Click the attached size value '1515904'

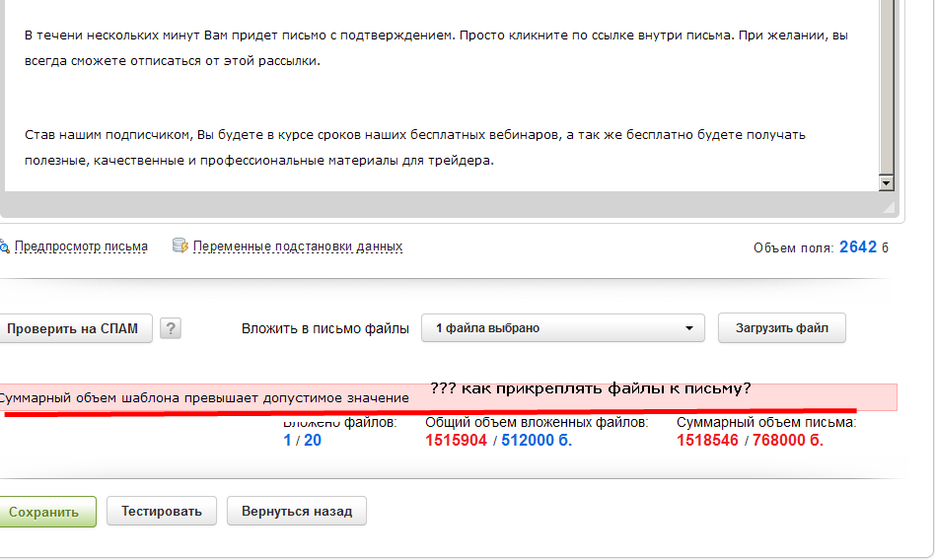[457, 441]
